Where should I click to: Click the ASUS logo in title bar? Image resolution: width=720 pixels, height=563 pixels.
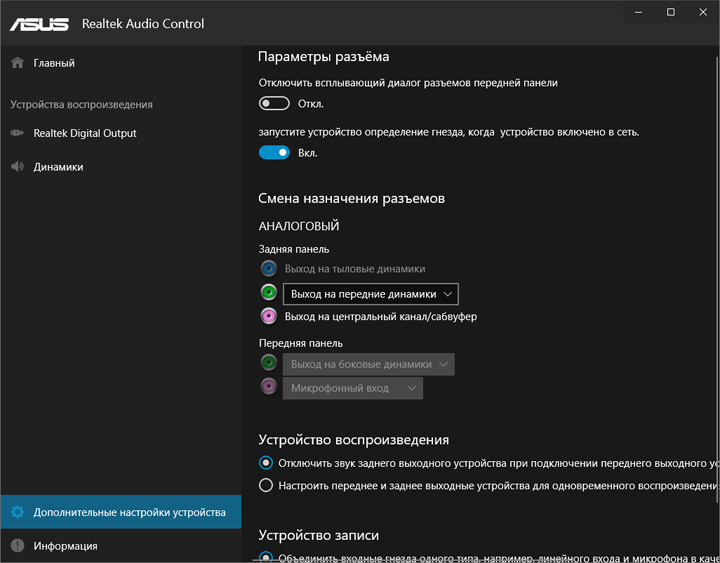point(39,24)
